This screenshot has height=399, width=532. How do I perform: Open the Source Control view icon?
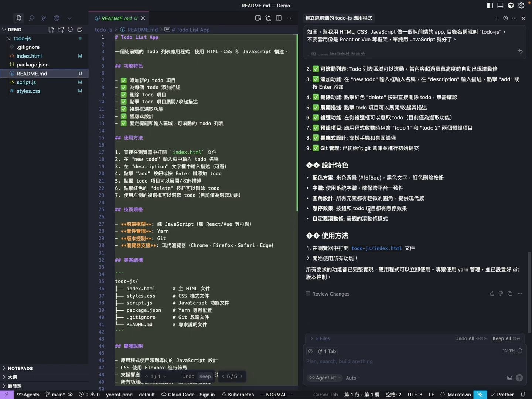click(x=44, y=18)
